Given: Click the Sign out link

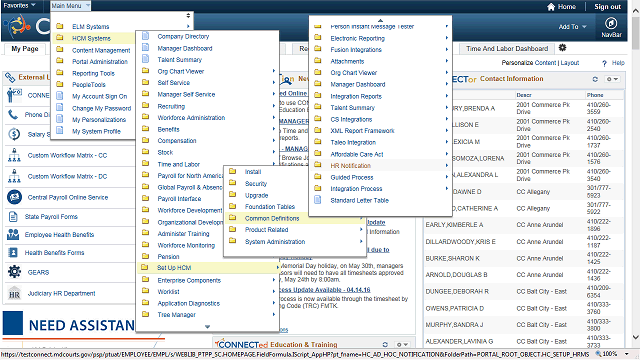Looking at the screenshot, I should point(607,7).
